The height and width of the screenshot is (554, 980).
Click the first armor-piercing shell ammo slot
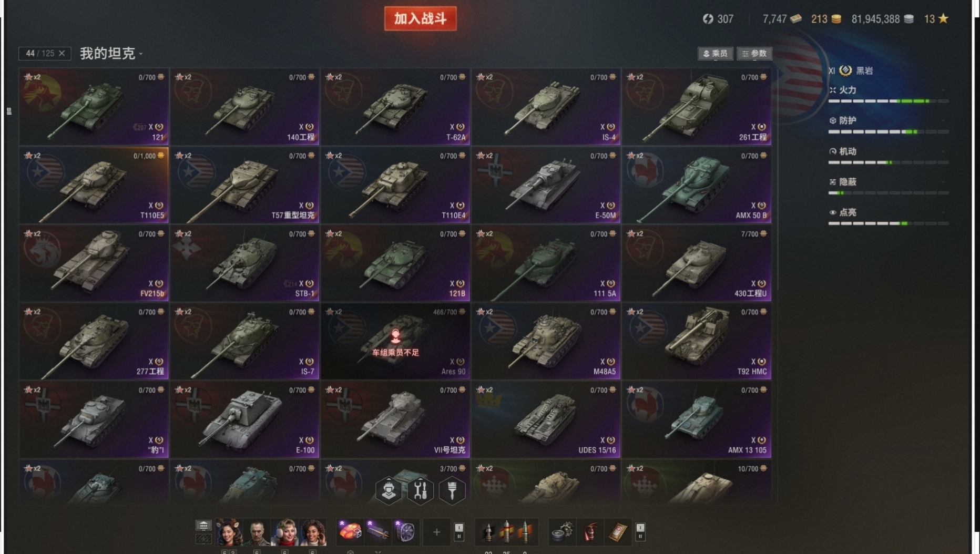tap(488, 532)
